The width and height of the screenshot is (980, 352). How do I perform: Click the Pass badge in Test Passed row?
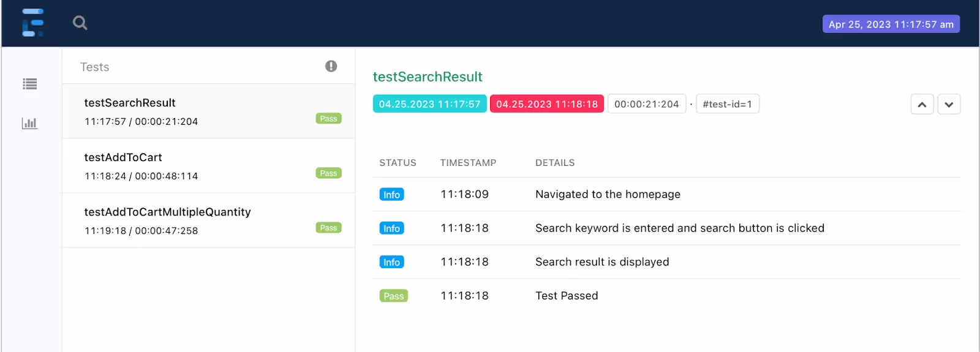(394, 296)
